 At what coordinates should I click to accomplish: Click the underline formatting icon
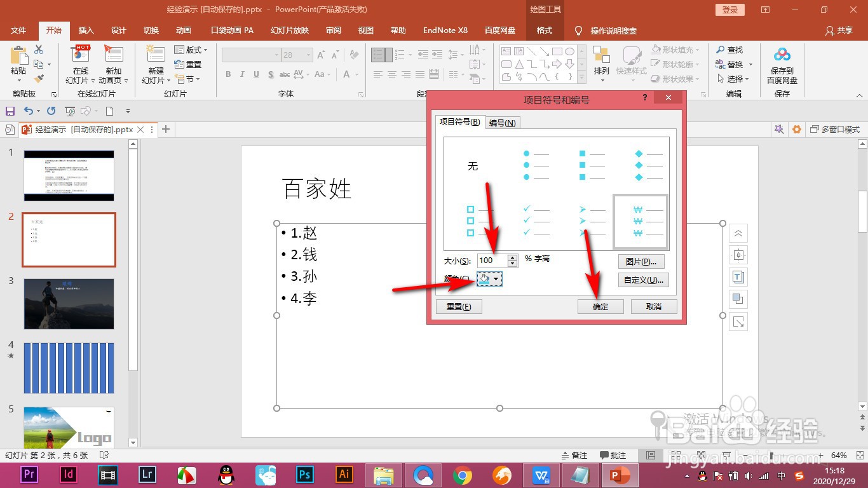tap(255, 74)
